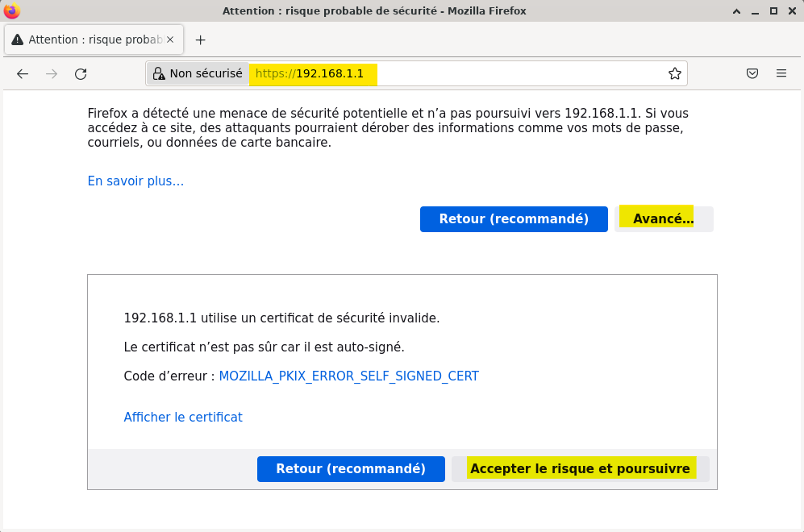Bookmark this page with the star icon
804x532 pixels.
tap(675, 74)
